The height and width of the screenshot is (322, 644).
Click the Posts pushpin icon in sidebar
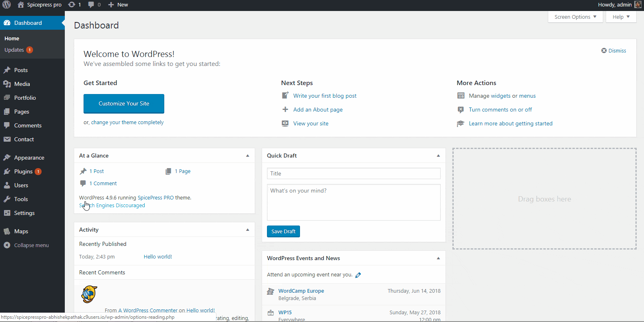point(7,70)
